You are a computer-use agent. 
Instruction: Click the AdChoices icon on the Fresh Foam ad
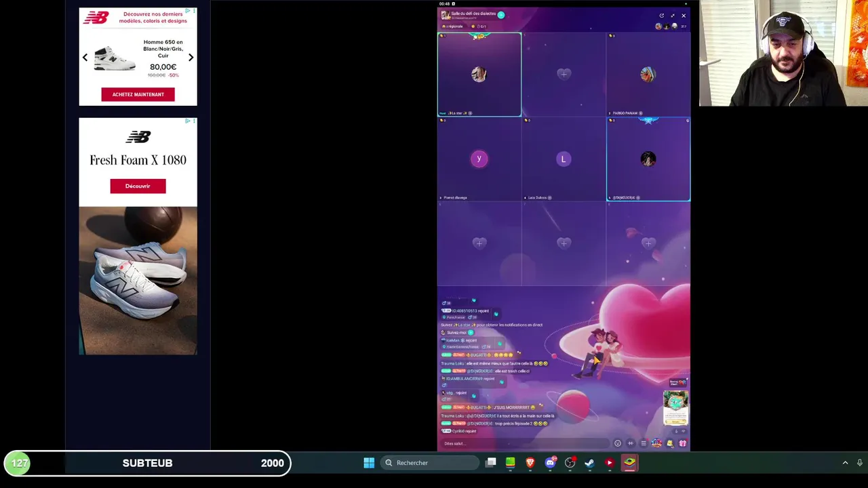[188, 121]
